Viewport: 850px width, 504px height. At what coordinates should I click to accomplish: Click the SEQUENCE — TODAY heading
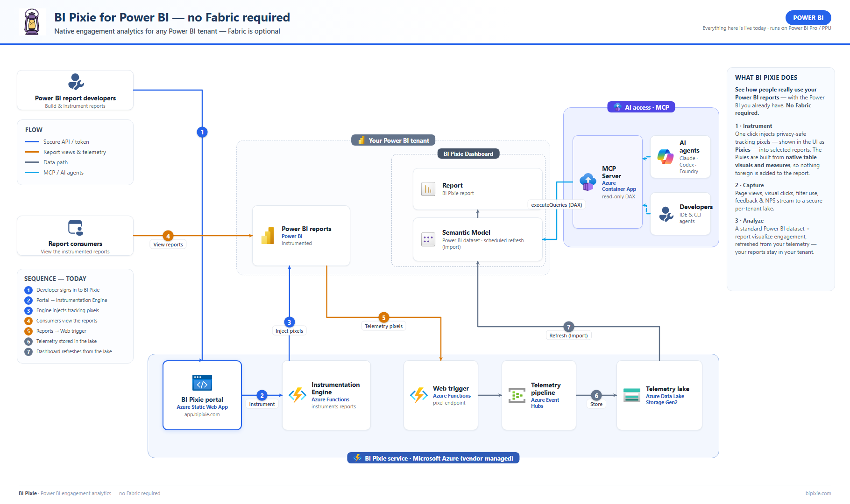point(55,279)
